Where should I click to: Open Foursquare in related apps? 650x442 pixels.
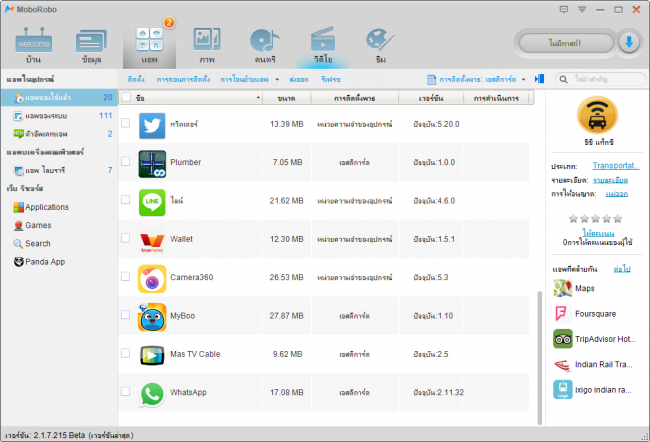(585, 313)
